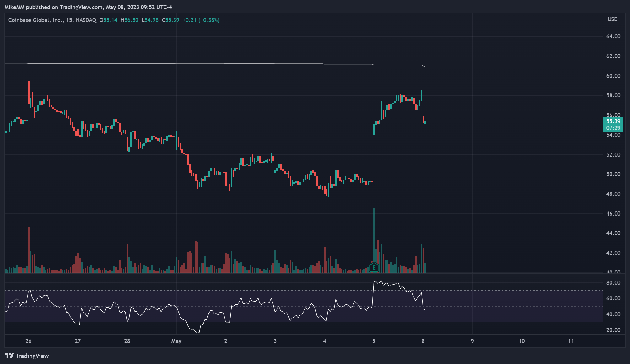This screenshot has width=630, height=364.
Task: Click the countdown timer 07:29
Action: pyautogui.click(x=613, y=128)
